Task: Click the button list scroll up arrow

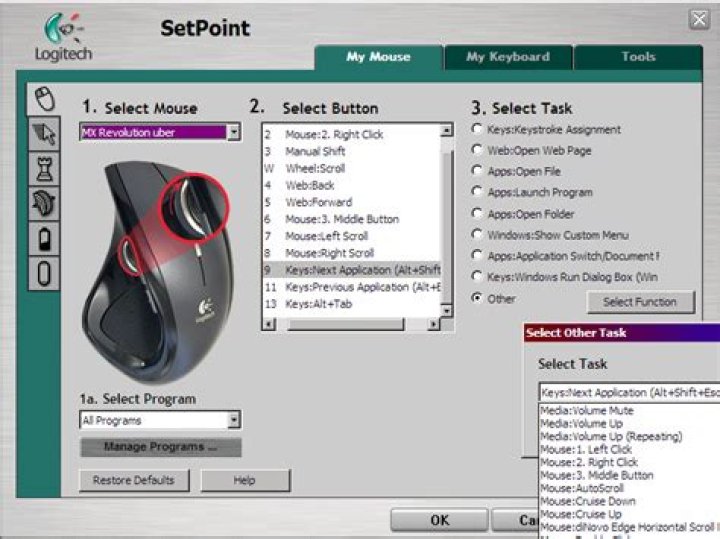Action: click(x=446, y=131)
